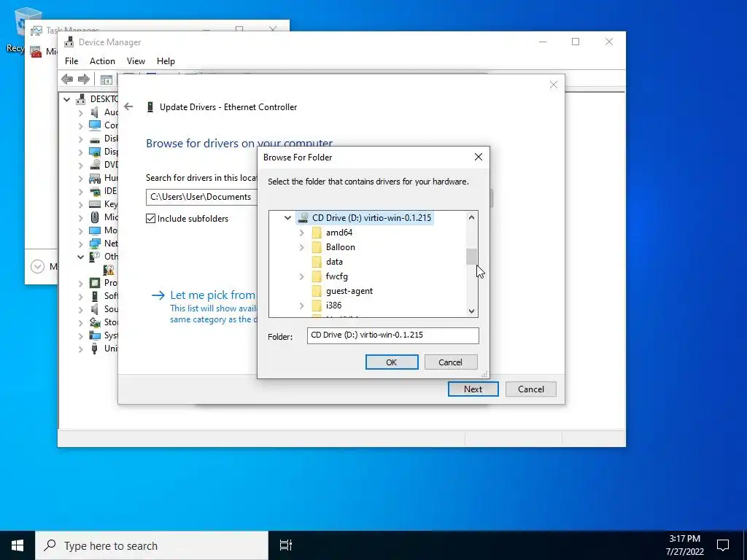Viewport: 747px width, 560px height.
Task: Select the Sound controllers category icon
Action: (95, 309)
